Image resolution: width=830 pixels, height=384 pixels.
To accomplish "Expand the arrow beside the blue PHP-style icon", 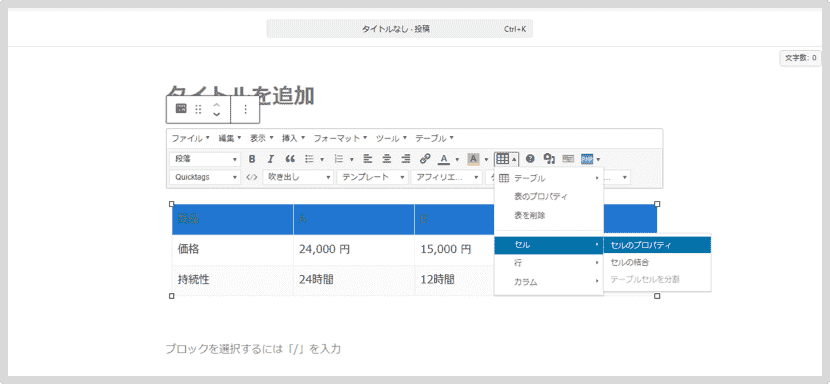I will [x=598, y=159].
